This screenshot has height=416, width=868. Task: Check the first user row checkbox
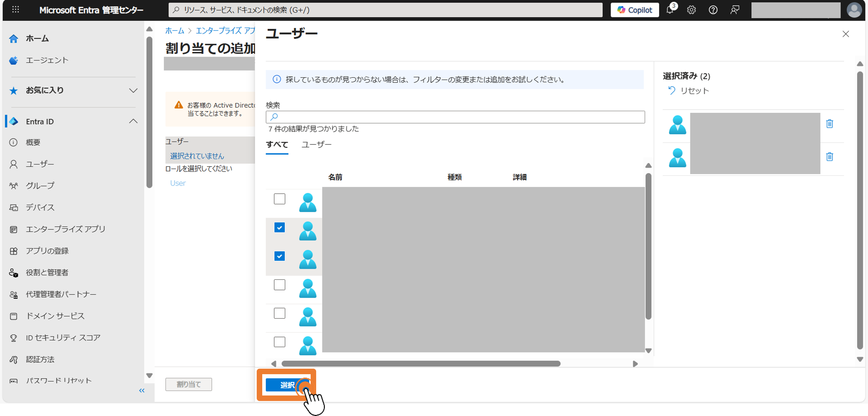pyautogui.click(x=279, y=199)
